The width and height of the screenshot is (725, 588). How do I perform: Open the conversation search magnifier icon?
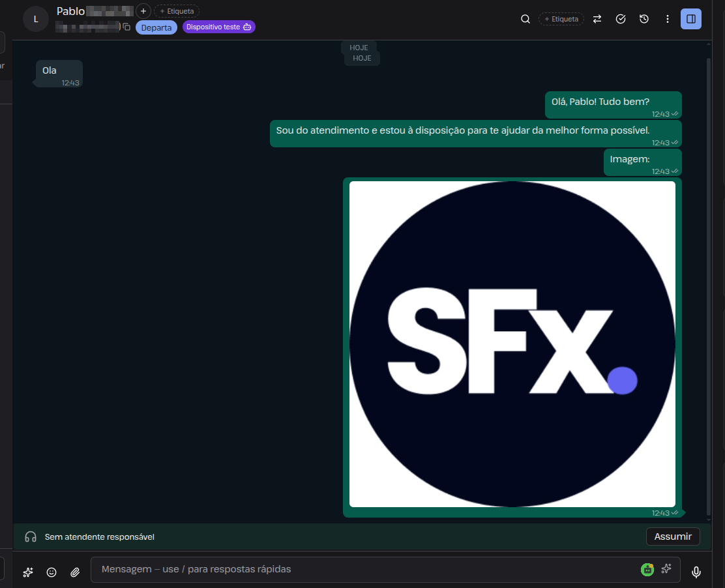point(525,19)
